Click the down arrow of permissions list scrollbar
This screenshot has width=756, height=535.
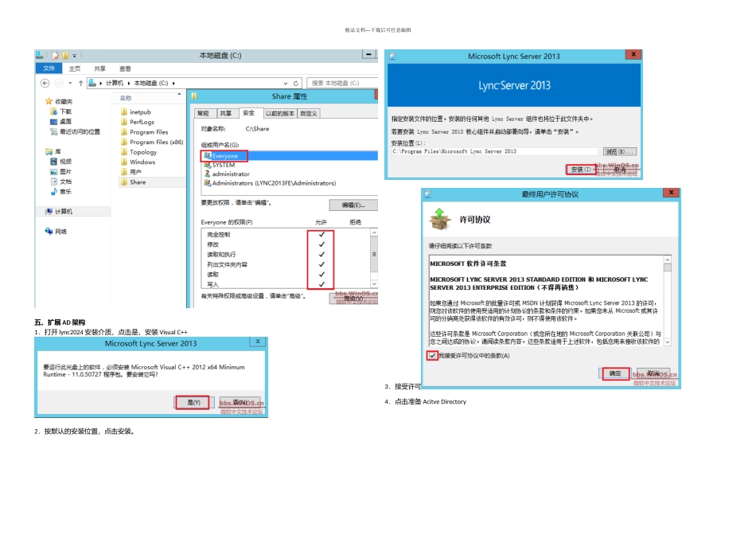(x=374, y=284)
